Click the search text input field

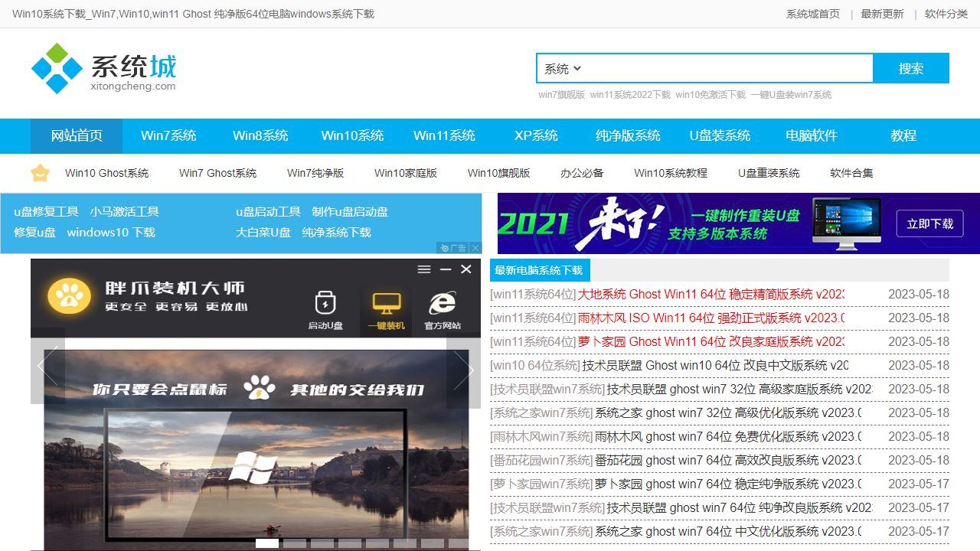coord(727,69)
